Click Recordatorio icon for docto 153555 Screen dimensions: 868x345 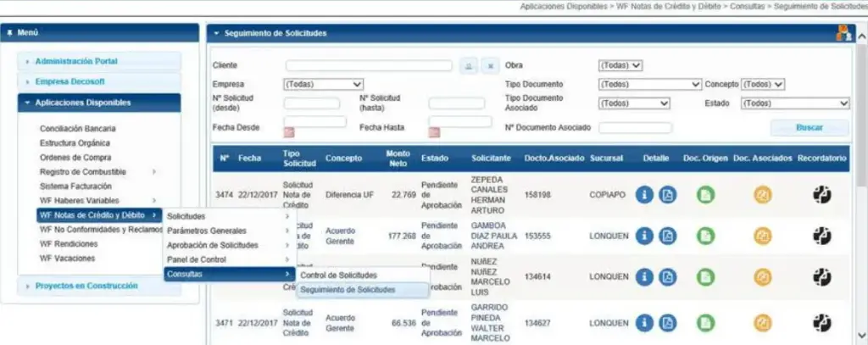tap(822, 236)
